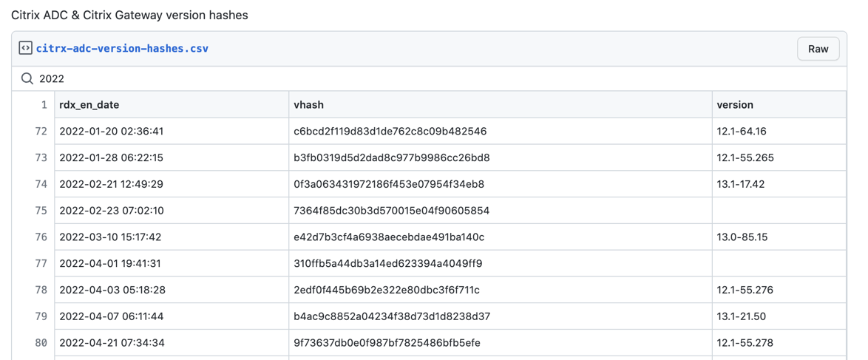Select hash c6bcd2f119d83d1de762c8c09b482546
868x360 pixels.
(390, 132)
